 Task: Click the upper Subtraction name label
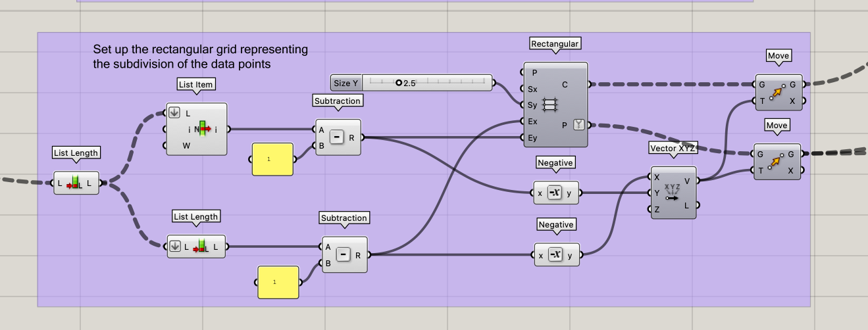click(x=338, y=101)
